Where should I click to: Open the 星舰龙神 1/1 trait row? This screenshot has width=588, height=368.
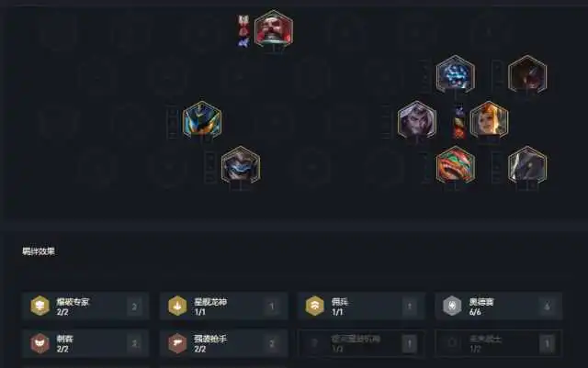click(224, 307)
